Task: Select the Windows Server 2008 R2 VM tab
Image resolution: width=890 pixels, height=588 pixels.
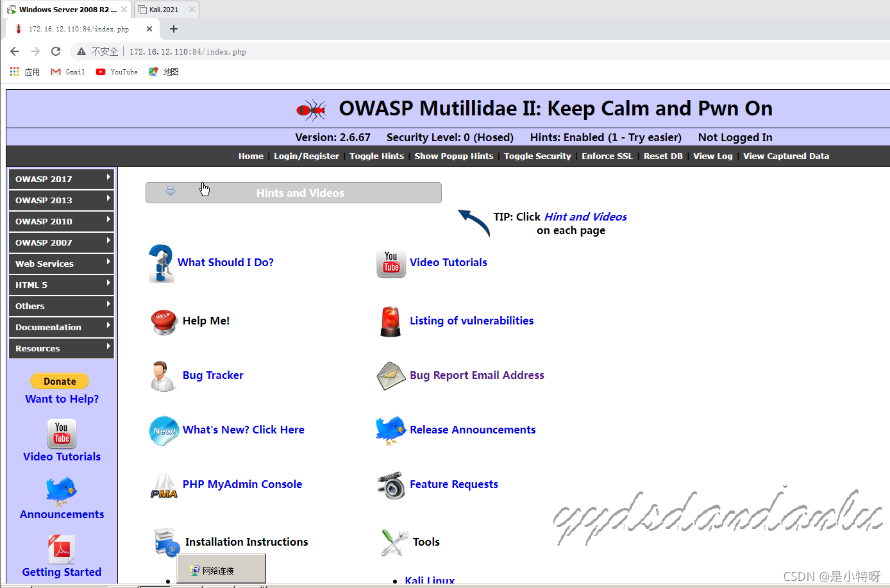Action: pyautogui.click(x=67, y=10)
